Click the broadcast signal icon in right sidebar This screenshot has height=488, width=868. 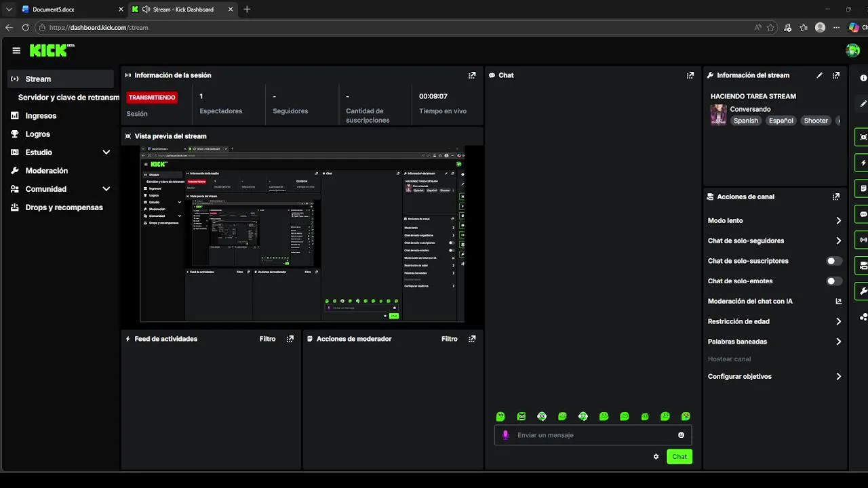863,239
